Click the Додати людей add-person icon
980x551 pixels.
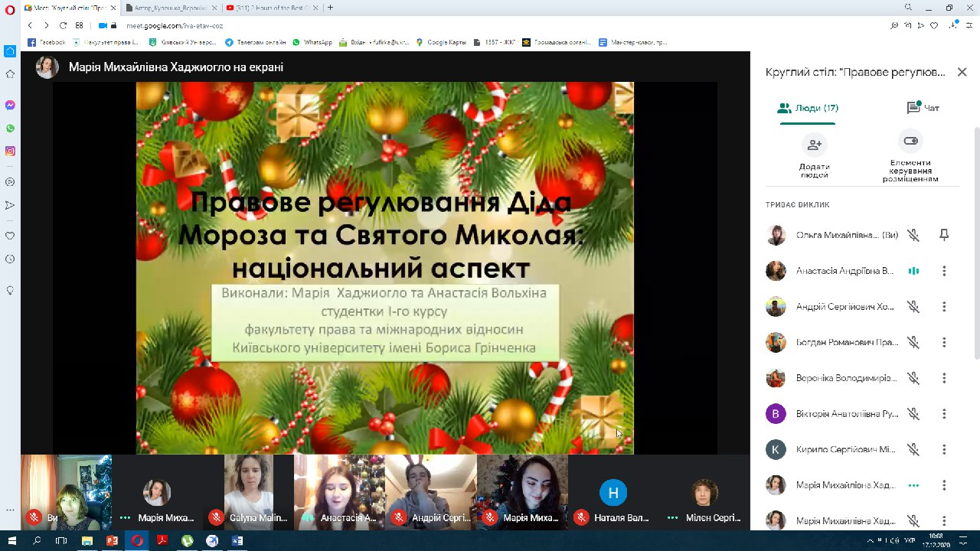(814, 144)
